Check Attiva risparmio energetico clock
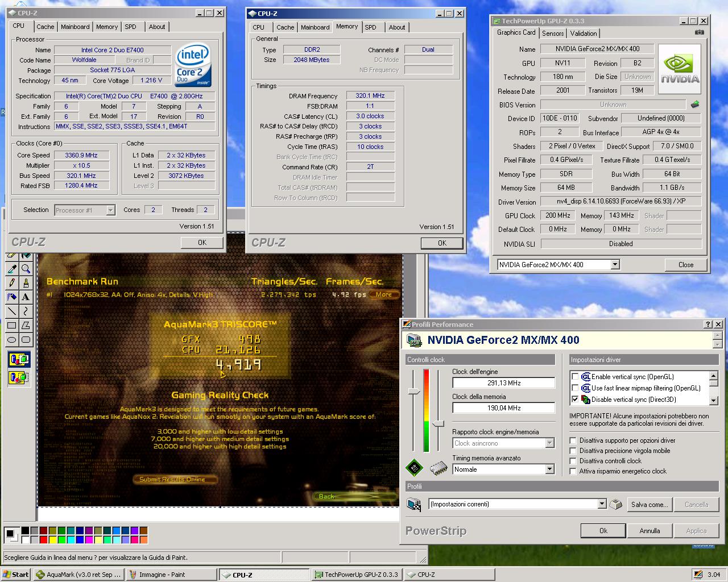 (573, 471)
